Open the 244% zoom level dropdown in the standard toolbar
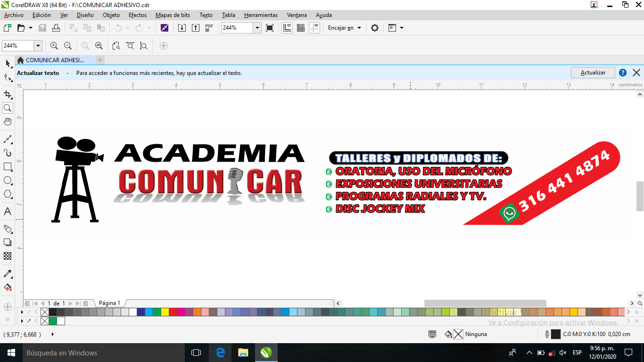Viewport: 644px width, 362px height. click(x=257, y=28)
